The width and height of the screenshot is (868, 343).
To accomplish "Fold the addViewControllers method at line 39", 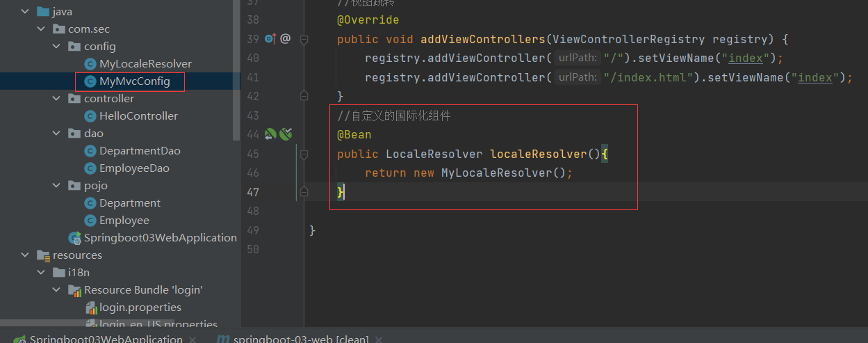I will tap(304, 40).
